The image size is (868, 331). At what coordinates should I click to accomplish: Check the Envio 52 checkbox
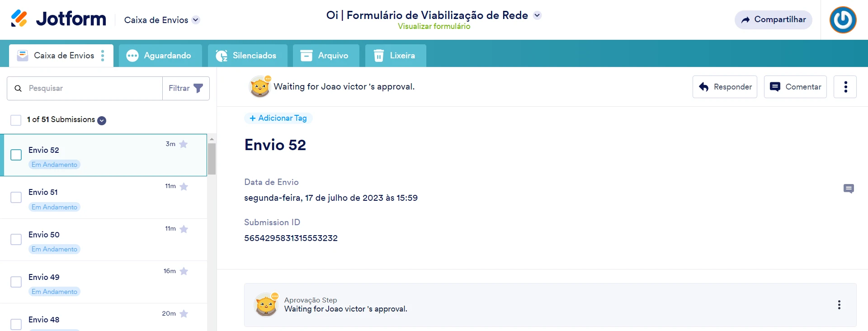16,155
